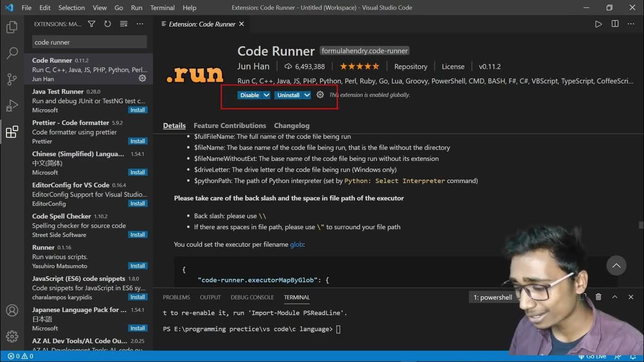Install the EditorConfig for VS Code extension
This screenshot has width=644, height=362.
click(x=138, y=204)
